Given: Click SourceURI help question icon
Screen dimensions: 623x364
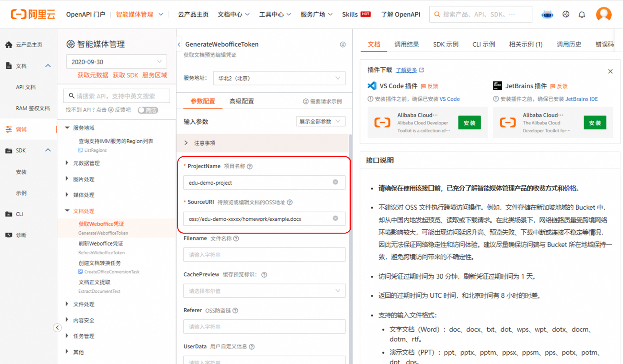Looking at the screenshot, I should pyautogui.click(x=290, y=202).
